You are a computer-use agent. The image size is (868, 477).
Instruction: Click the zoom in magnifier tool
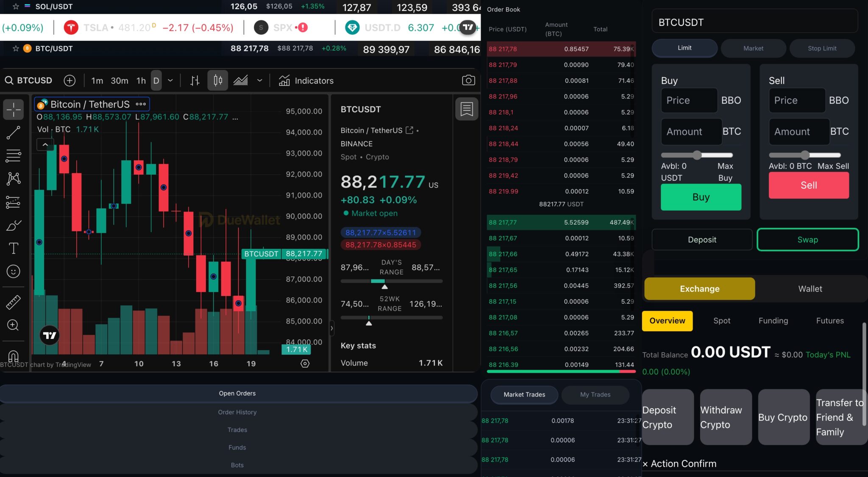click(13, 325)
